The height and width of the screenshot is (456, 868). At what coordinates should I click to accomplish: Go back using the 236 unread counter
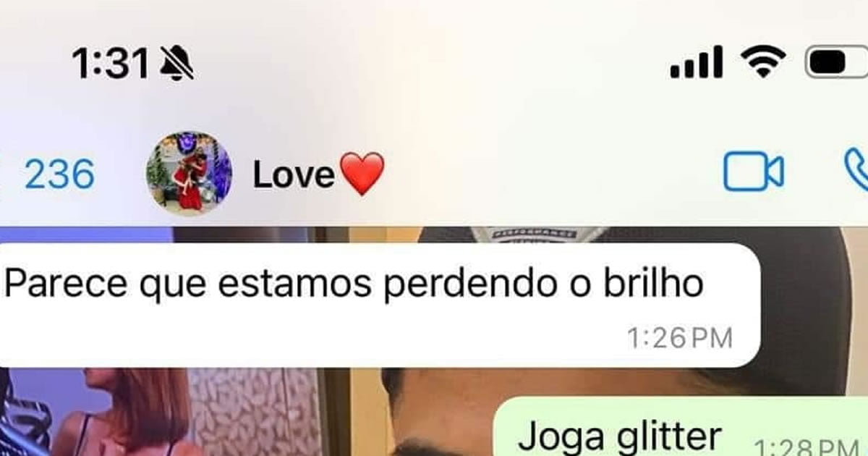tap(59, 175)
